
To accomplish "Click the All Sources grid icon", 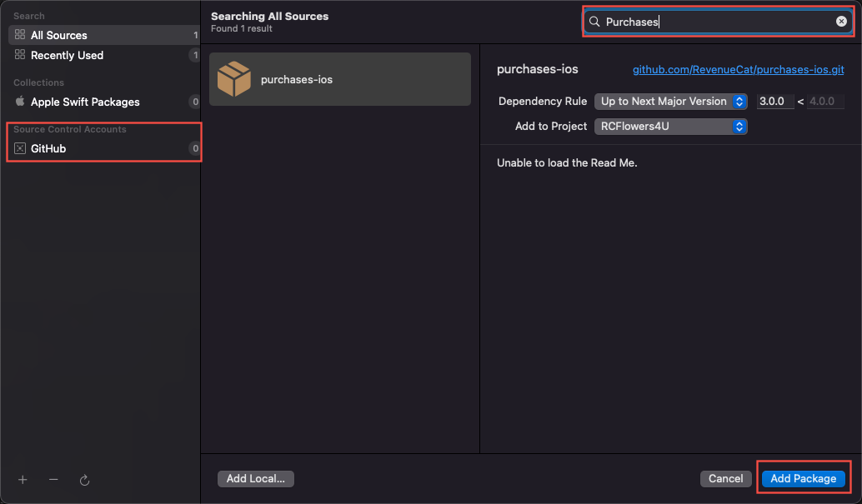I will click(20, 35).
